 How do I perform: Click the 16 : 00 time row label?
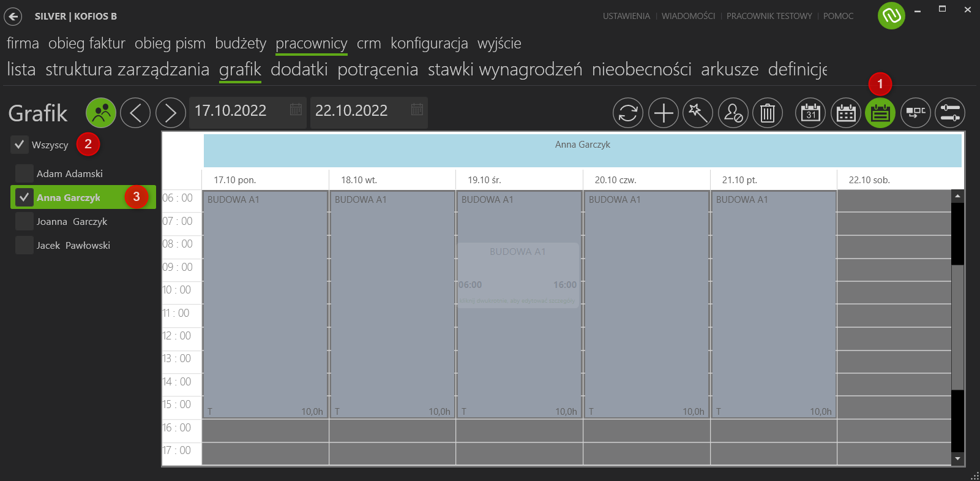coord(177,428)
